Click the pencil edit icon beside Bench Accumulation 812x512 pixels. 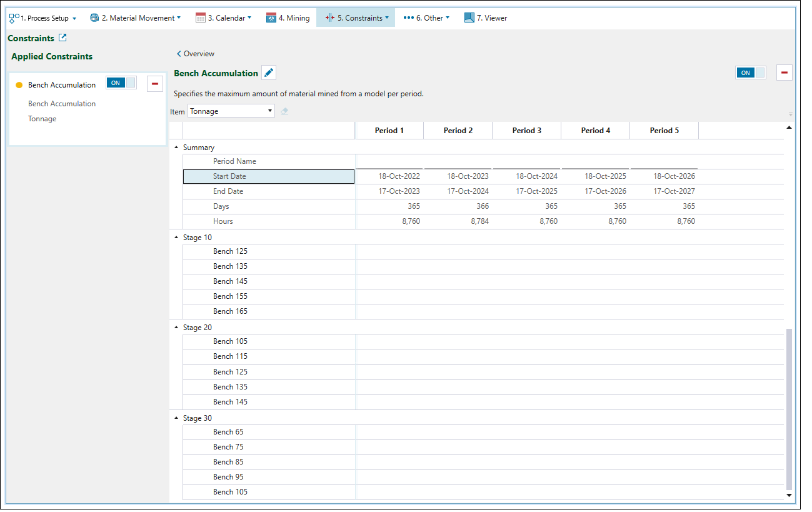(x=269, y=73)
